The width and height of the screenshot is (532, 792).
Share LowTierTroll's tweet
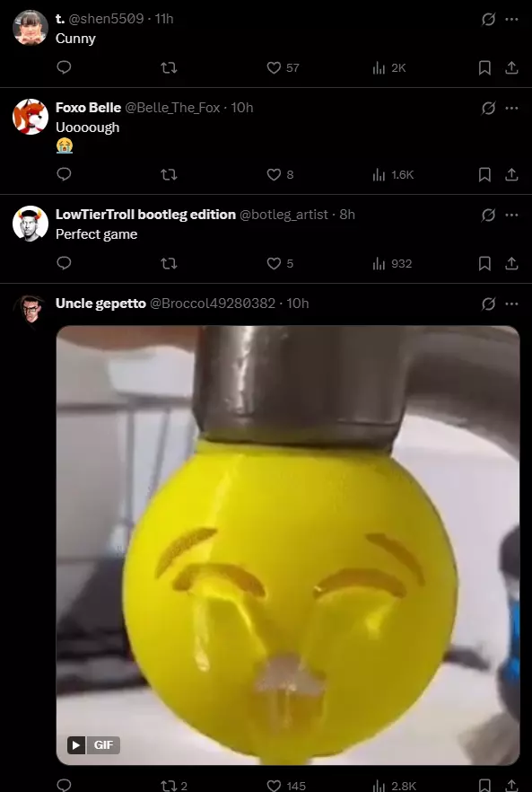click(511, 264)
